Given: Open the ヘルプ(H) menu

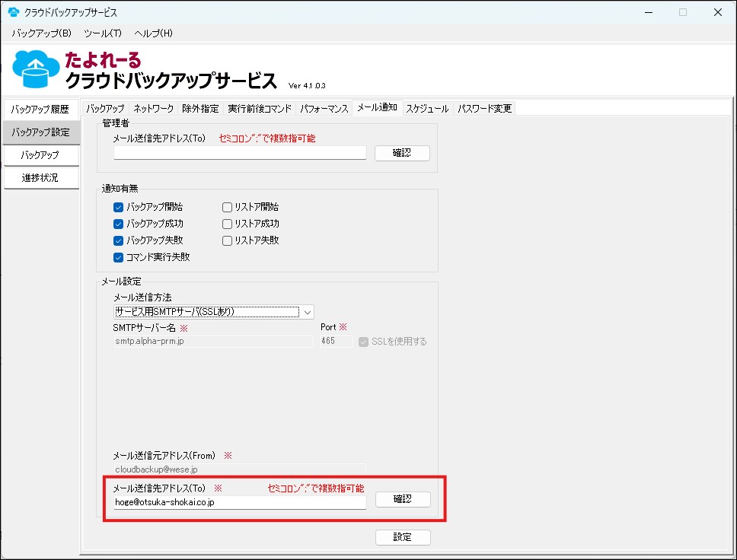Looking at the screenshot, I should coord(153,33).
